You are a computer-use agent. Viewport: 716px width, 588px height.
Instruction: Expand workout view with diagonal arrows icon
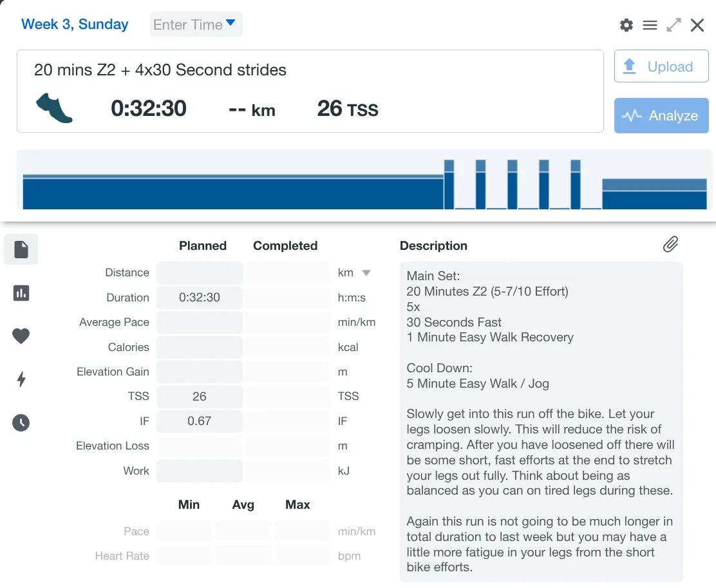[x=674, y=25]
